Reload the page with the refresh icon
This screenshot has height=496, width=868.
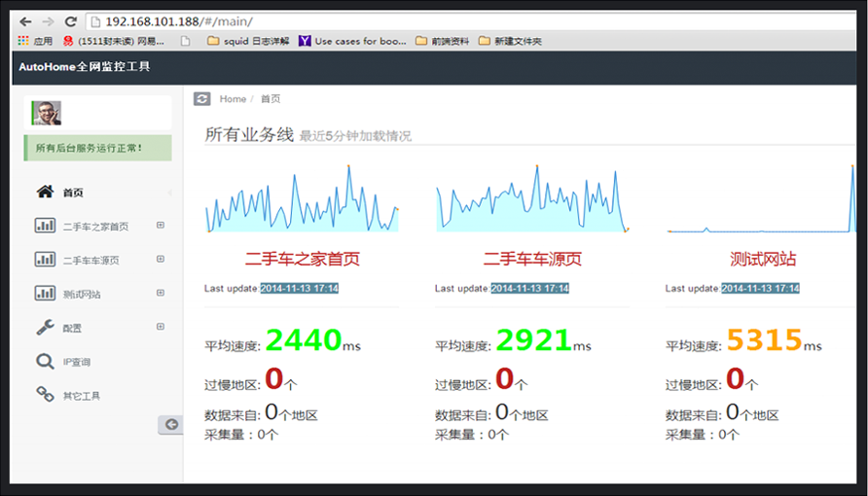70,21
